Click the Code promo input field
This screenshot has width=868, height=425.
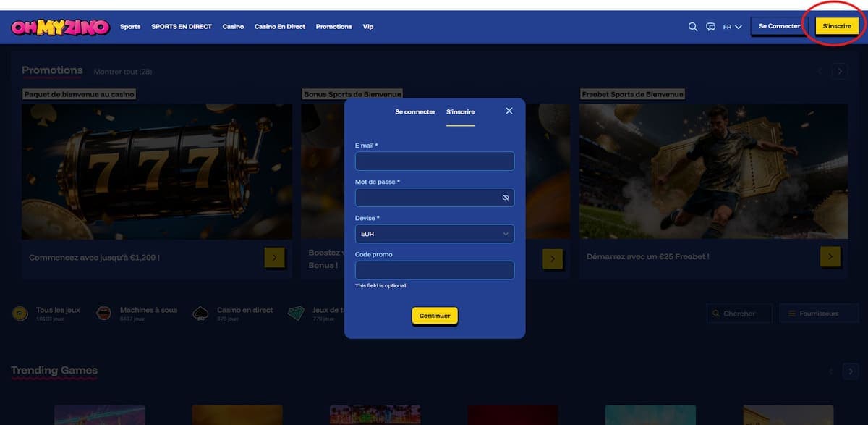click(x=435, y=270)
